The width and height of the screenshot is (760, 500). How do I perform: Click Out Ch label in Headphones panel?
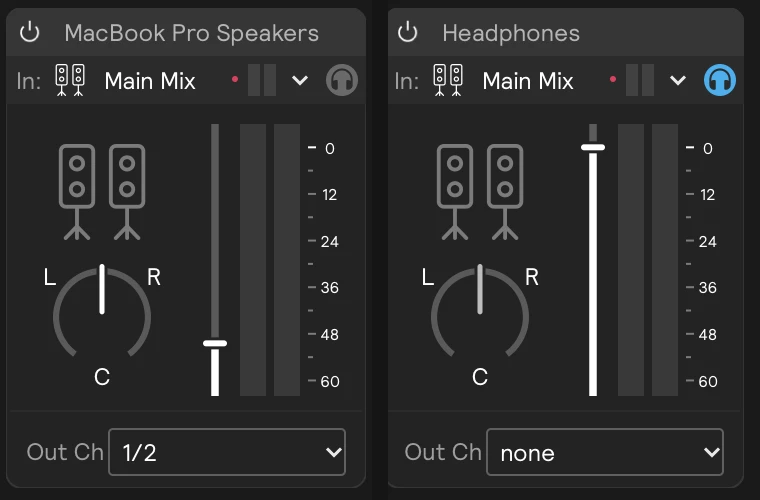(443, 452)
